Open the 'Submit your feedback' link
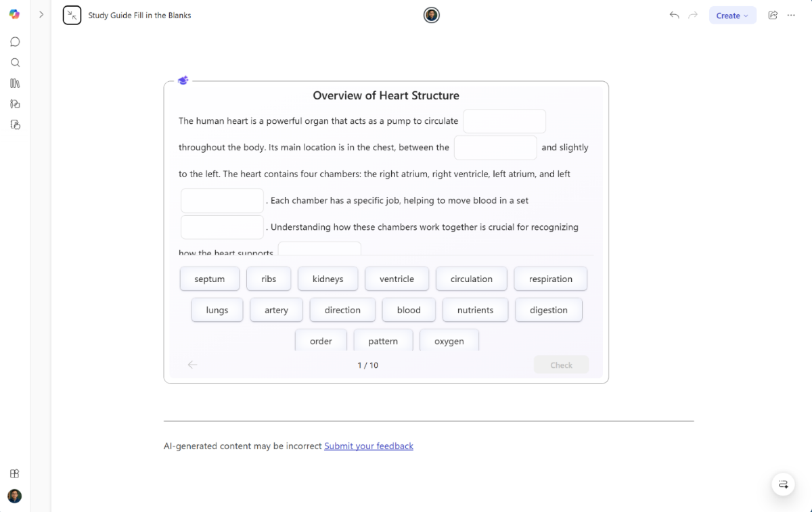 click(369, 446)
